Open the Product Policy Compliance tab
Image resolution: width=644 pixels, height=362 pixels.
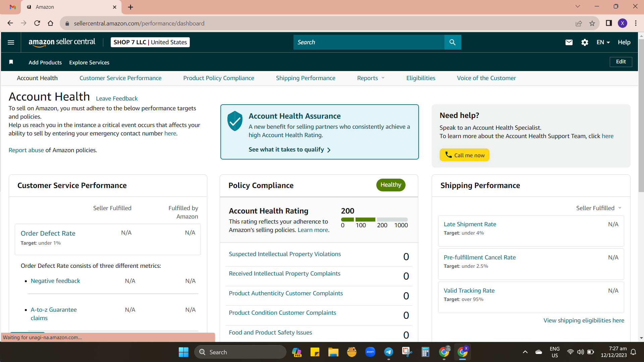(219, 78)
